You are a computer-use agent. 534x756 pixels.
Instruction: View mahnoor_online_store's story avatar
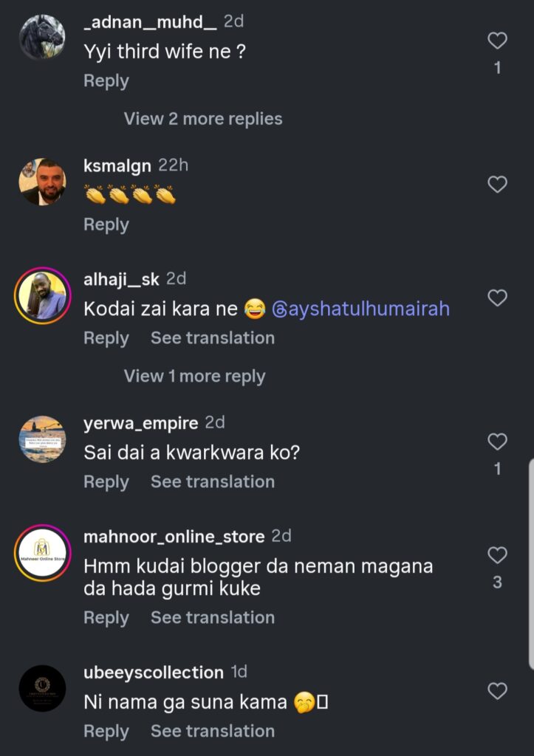[x=42, y=553]
